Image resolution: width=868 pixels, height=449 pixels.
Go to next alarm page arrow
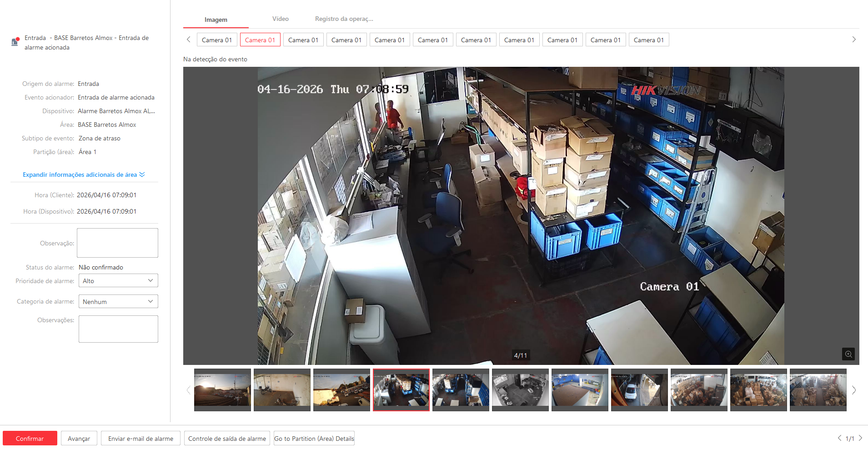tap(860, 438)
